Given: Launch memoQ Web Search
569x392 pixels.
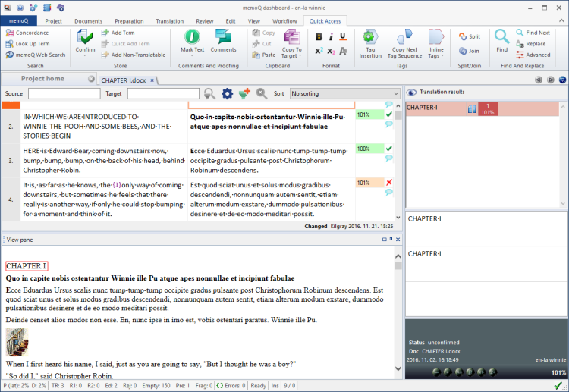Looking at the screenshot, I should [x=35, y=55].
